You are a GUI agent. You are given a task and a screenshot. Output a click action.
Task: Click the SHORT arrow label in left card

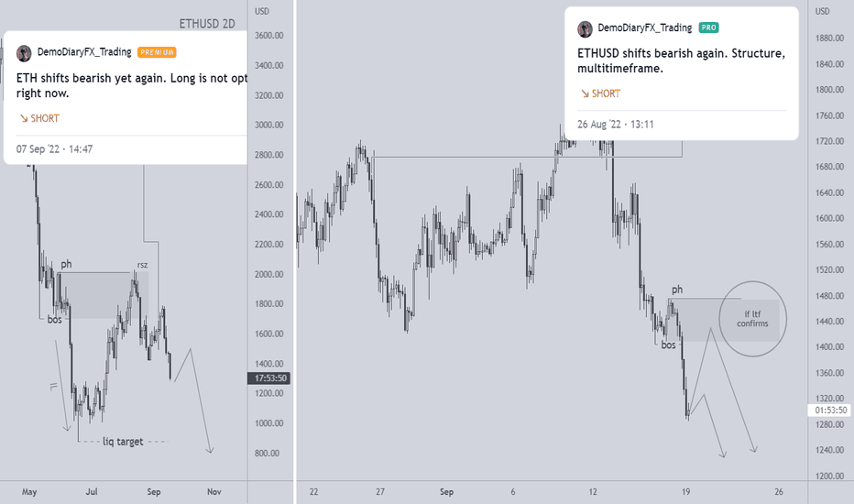(x=39, y=118)
